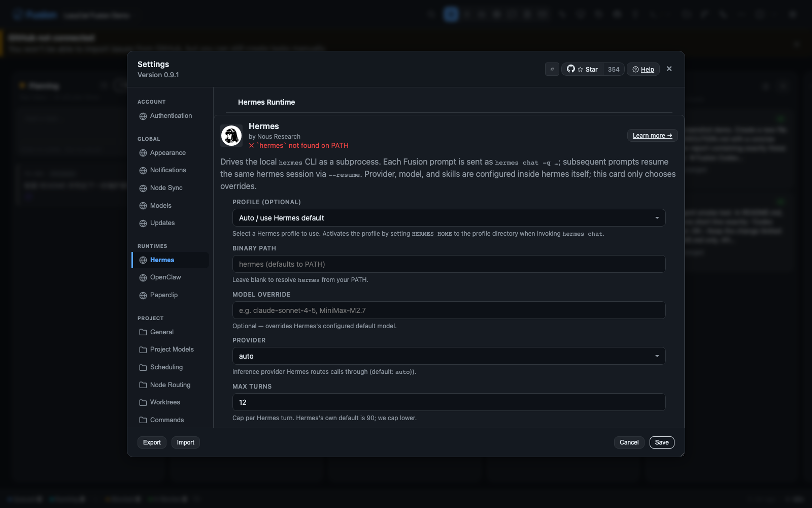Select the Hermes runtime in sidebar
The image size is (812, 508).
click(171, 260)
